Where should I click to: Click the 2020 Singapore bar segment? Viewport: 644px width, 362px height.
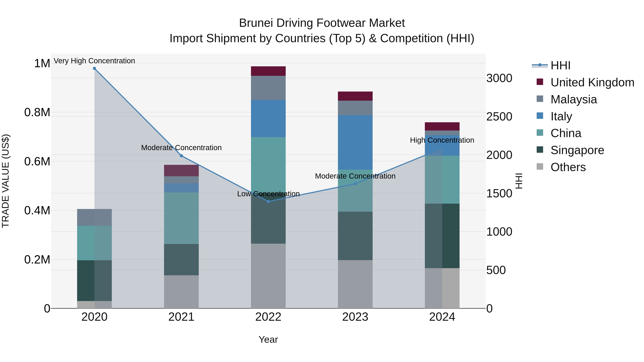pyautogui.click(x=94, y=281)
